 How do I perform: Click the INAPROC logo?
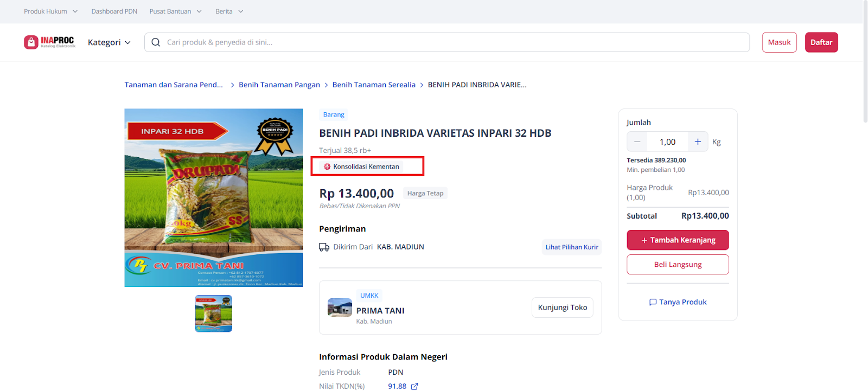coord(50,42)
